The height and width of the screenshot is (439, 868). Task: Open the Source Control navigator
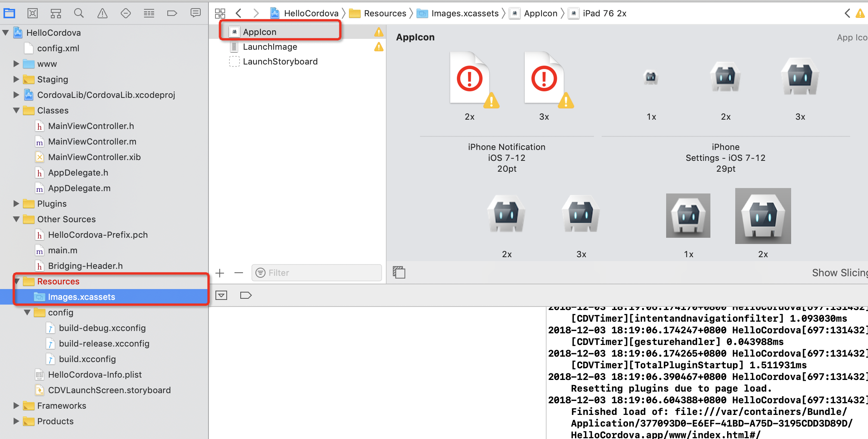(x=33, y=13)
